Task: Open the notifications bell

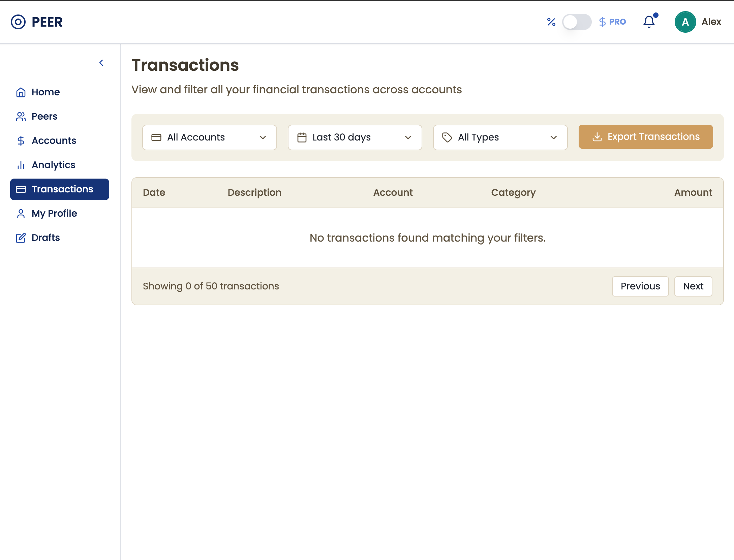Action: 649,22
